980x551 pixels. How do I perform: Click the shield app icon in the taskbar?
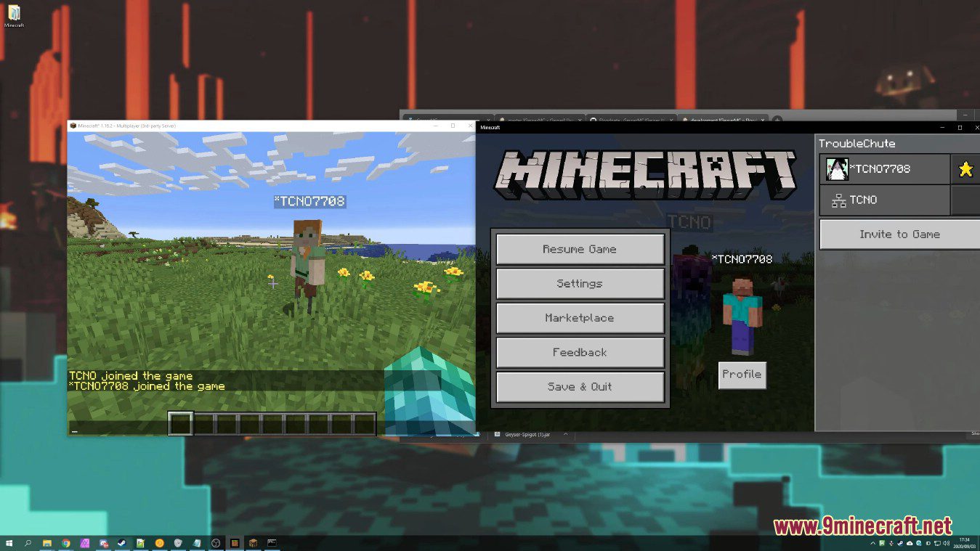pos(178,543)
